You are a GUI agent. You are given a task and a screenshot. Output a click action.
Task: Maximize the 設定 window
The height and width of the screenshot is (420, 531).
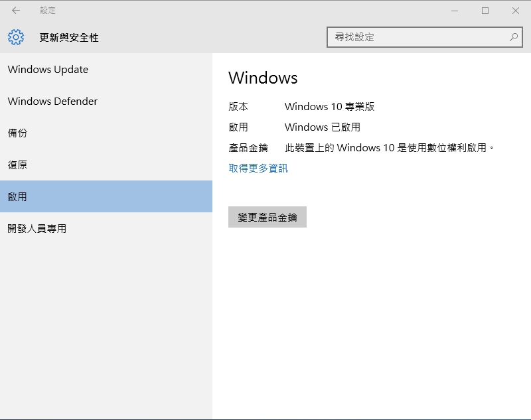(485, 11)
